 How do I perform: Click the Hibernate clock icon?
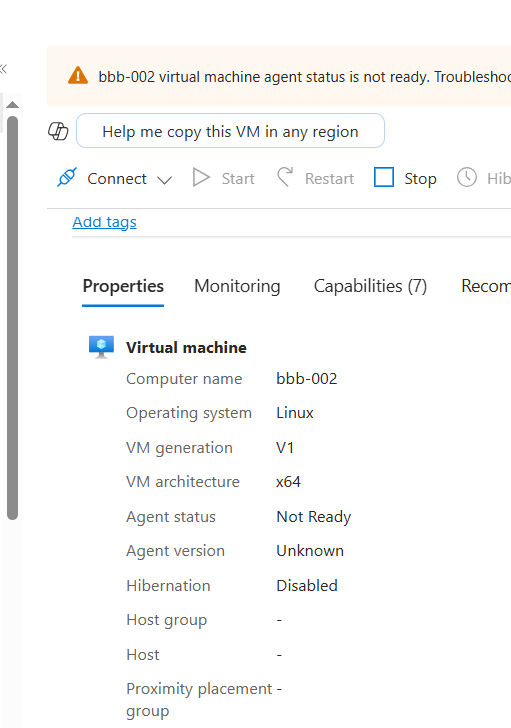point(466,177)
